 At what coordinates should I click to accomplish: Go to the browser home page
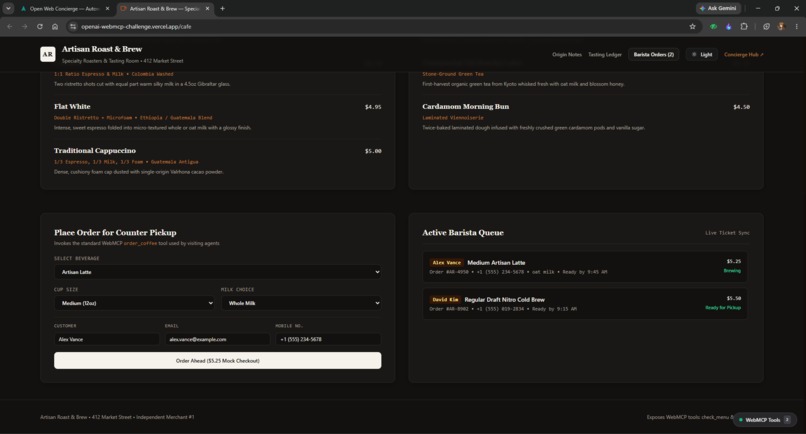point(55,26)
